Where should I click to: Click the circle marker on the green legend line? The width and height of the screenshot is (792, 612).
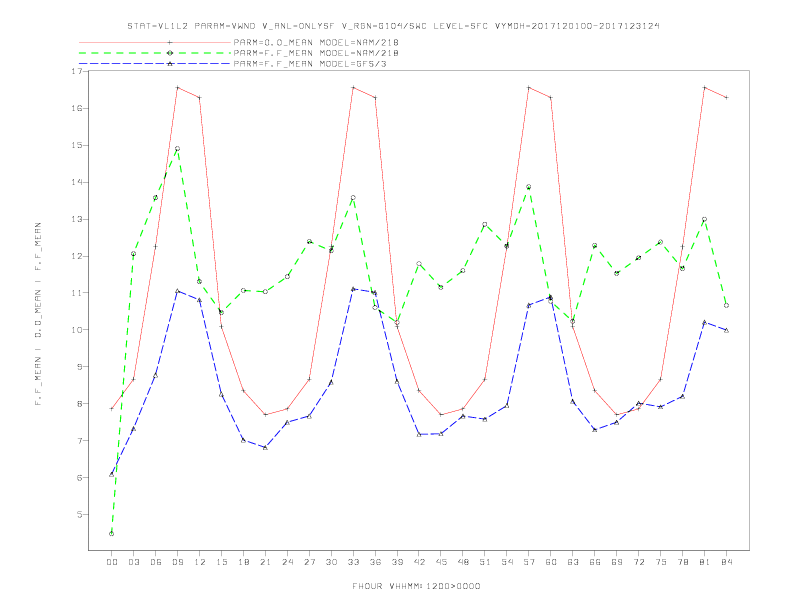(170, 53)
